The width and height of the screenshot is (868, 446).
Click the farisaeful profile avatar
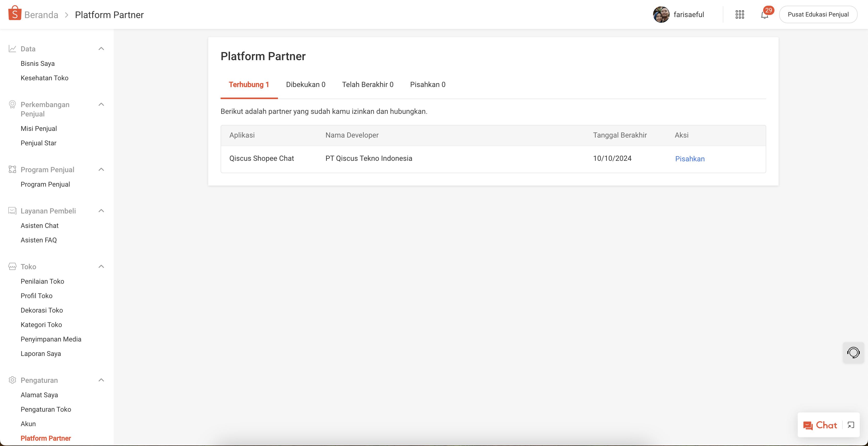(x=661, y=14)
